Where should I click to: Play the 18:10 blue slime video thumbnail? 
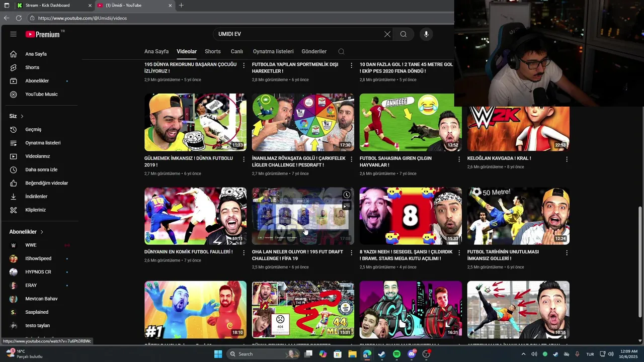point(195,310)
